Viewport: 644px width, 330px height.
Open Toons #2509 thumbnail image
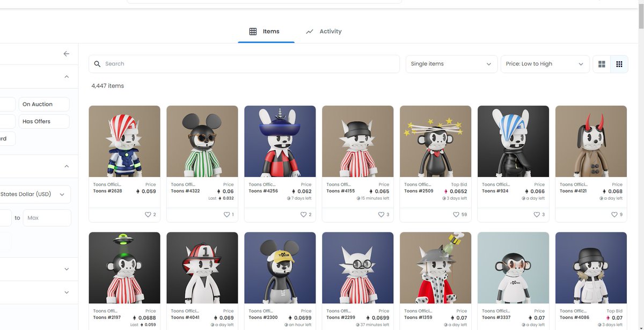[436, 141]
